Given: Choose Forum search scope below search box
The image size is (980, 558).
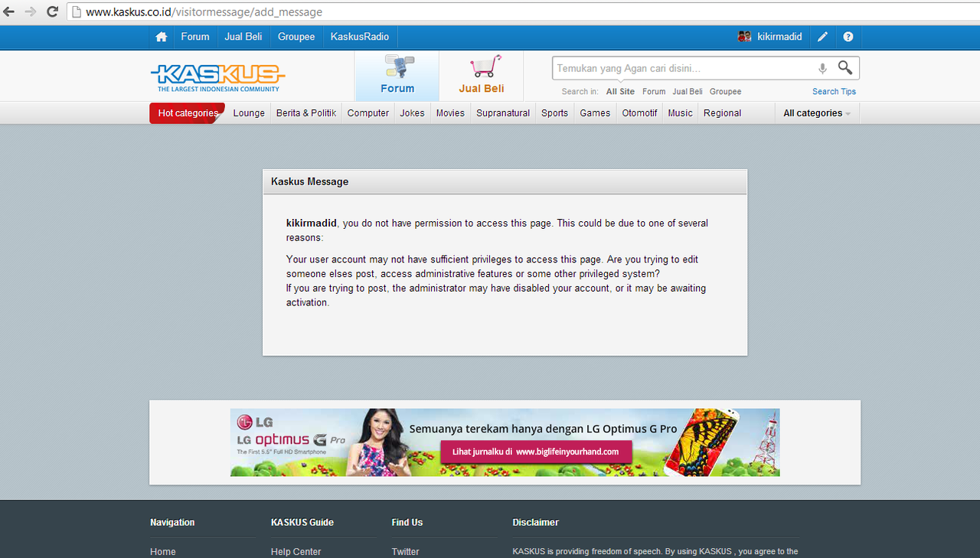Looking at the screenshot, I should tap(654, 92).
